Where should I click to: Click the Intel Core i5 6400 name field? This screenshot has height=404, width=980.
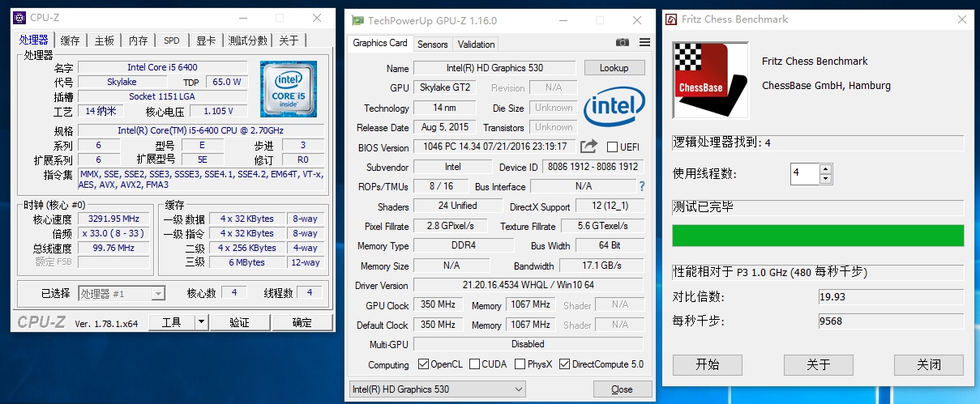click(162, 67)
